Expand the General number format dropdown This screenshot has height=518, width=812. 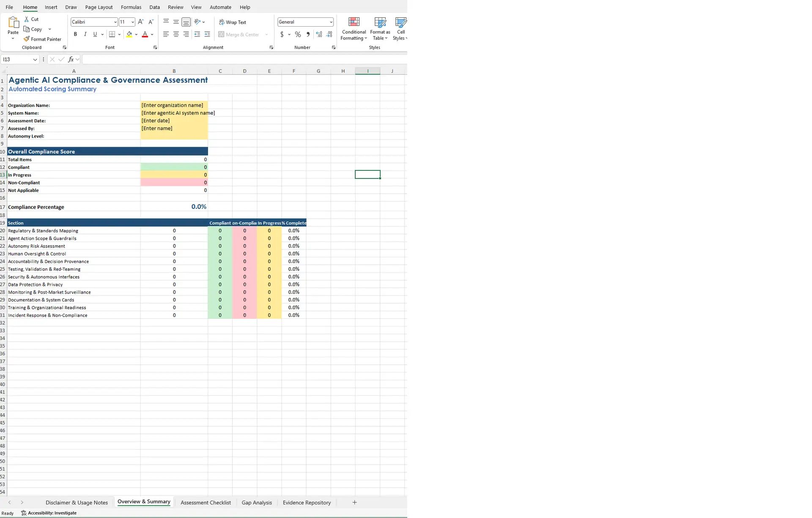(331, 22)
